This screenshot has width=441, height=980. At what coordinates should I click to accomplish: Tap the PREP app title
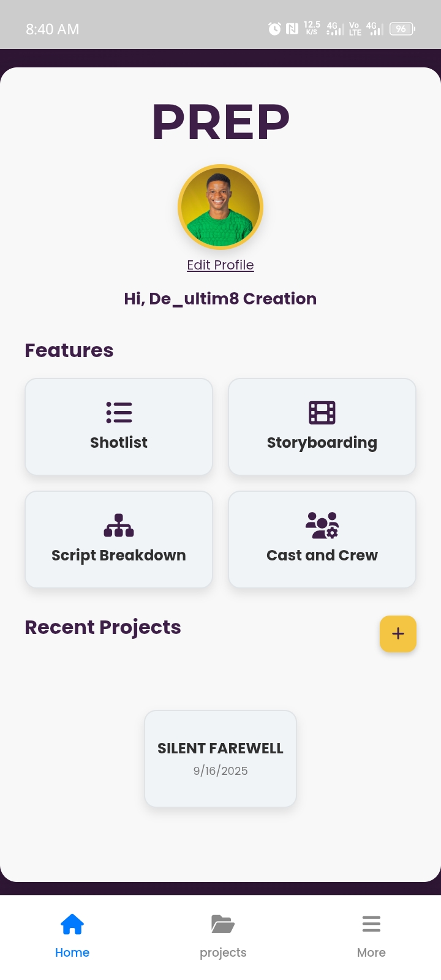coord(220,121)
